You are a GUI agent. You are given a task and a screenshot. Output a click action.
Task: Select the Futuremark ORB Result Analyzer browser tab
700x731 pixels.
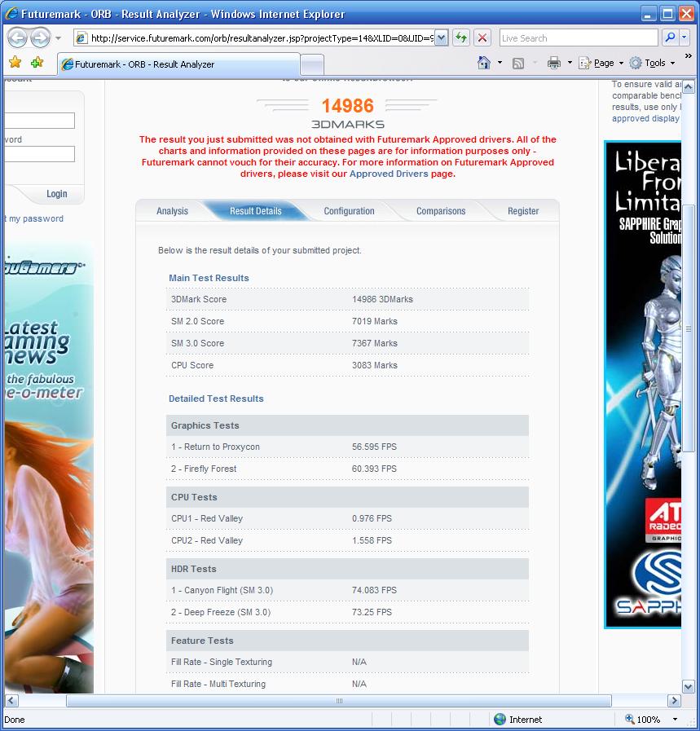(x=178, y=64)
